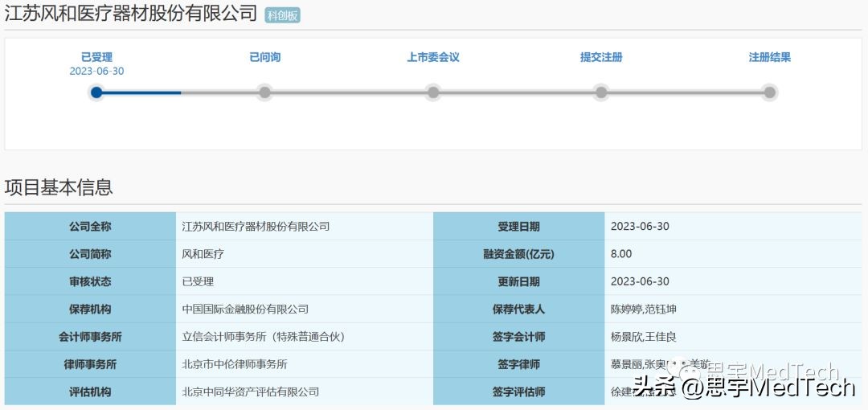Image resolution: width=868 pixels, height=410 pixels.
Task: Click the 评估机构 header cell
Action: pos(90,392)
